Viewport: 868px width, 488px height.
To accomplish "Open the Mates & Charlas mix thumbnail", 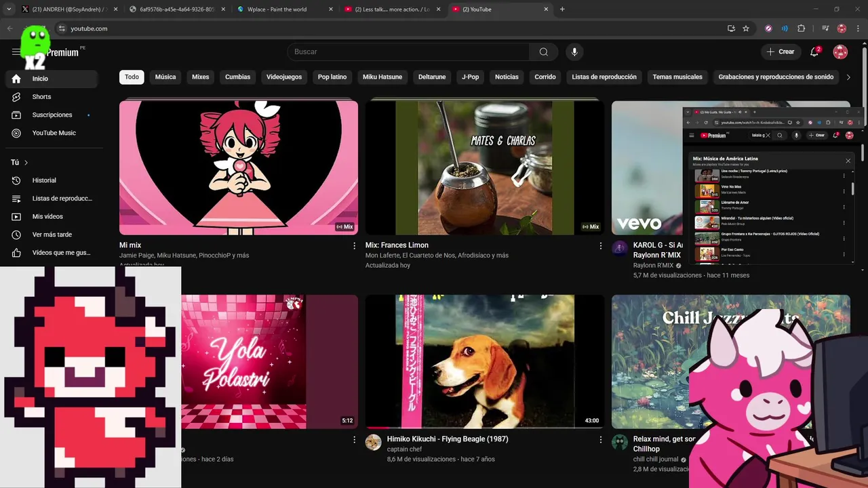I will click(484, 168).
